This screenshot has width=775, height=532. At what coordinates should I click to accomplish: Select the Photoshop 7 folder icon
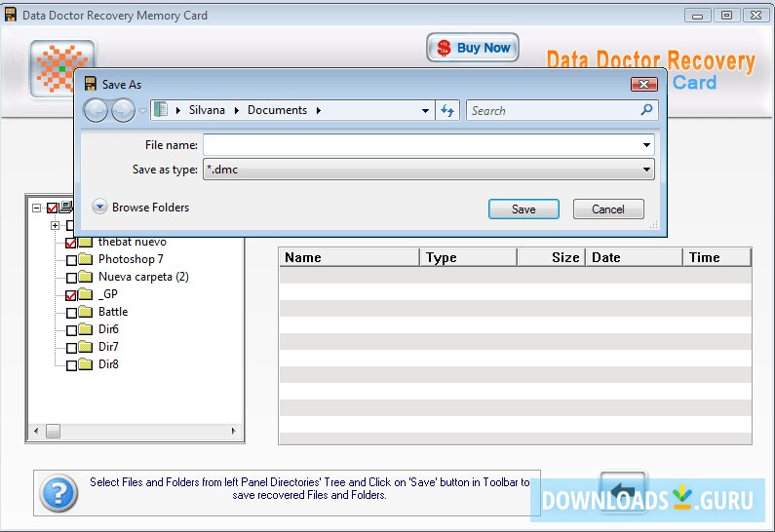pos(86,259)
